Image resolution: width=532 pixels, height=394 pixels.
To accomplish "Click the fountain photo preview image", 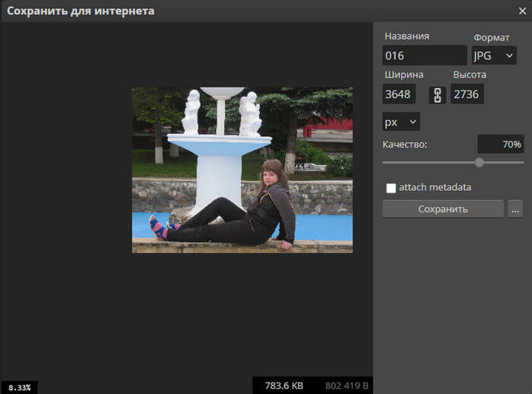I will point(242,170).
